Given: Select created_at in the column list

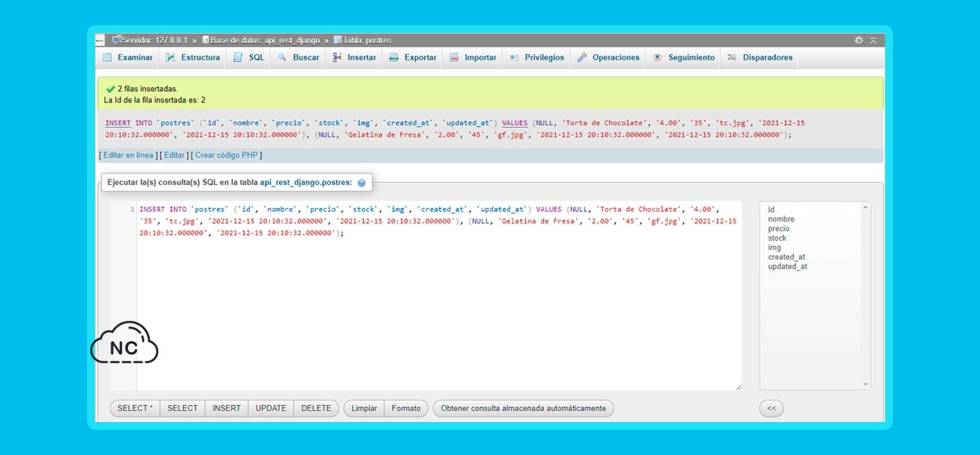Looking at the screenshot, I should (x=786, y=257).
